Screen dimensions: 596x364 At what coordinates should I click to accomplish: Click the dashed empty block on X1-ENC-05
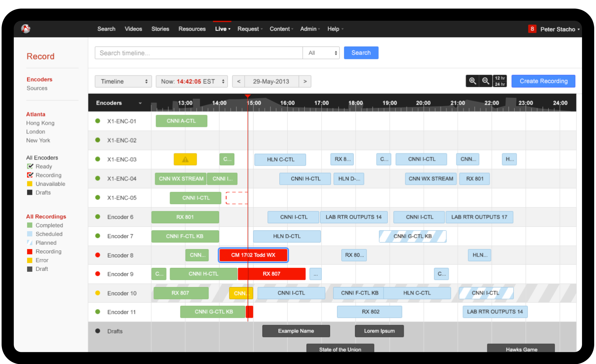pyautogui.click(x=237, y=198)
